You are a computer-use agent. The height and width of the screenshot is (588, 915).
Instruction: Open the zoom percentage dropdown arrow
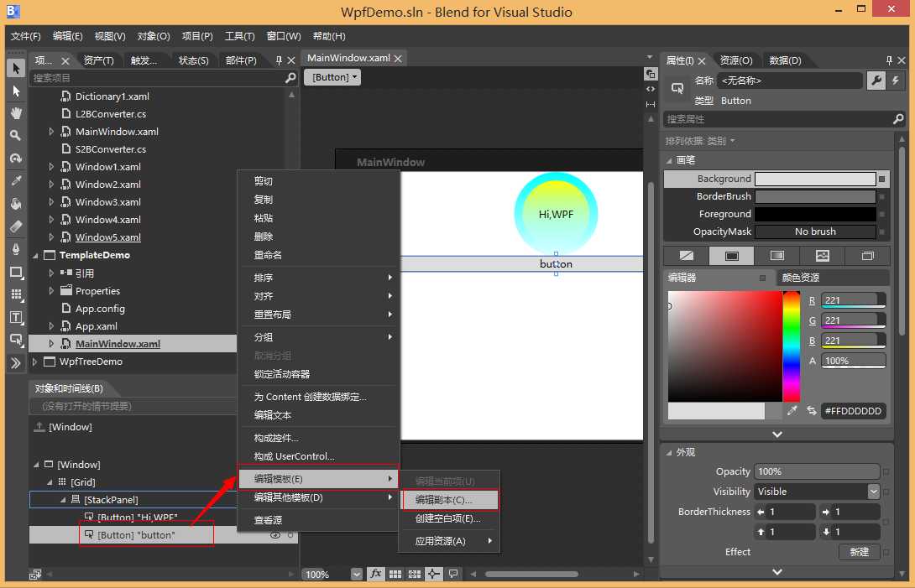pyautogui.click(x=357, y=574)
